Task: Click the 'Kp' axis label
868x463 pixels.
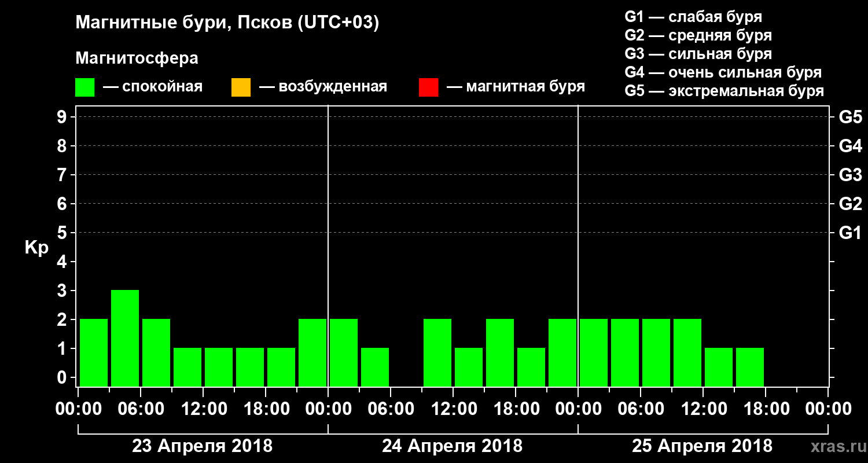Action: pyautogui.click(x=36, y=248)
